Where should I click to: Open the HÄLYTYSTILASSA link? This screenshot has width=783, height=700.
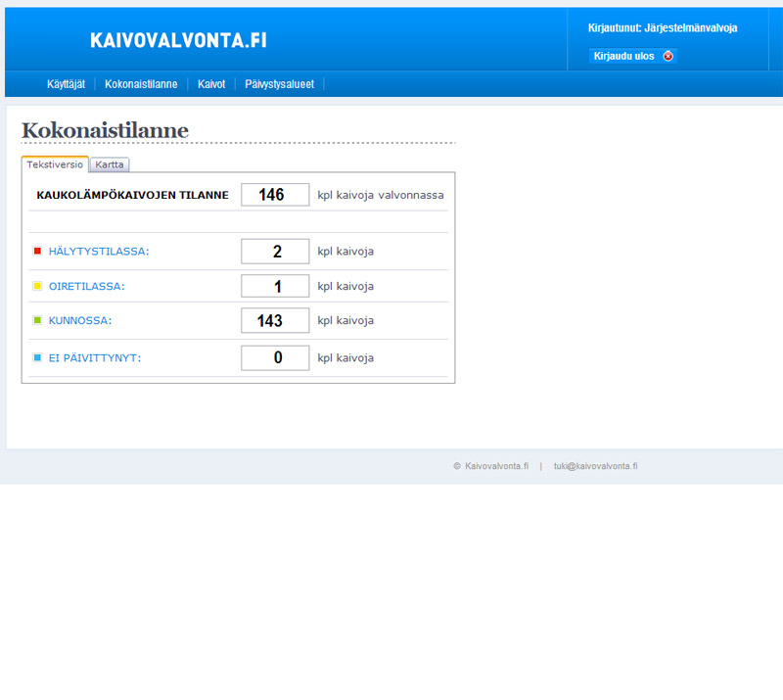(99, 252)
